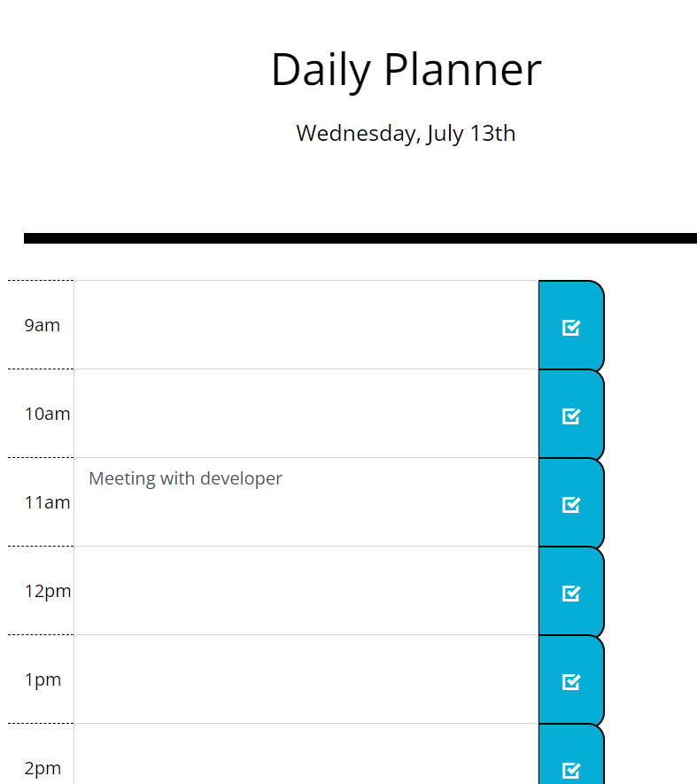
Task: Click inside the empty 10am entry field
Action: pyautogui.click(x=301, y=414)
